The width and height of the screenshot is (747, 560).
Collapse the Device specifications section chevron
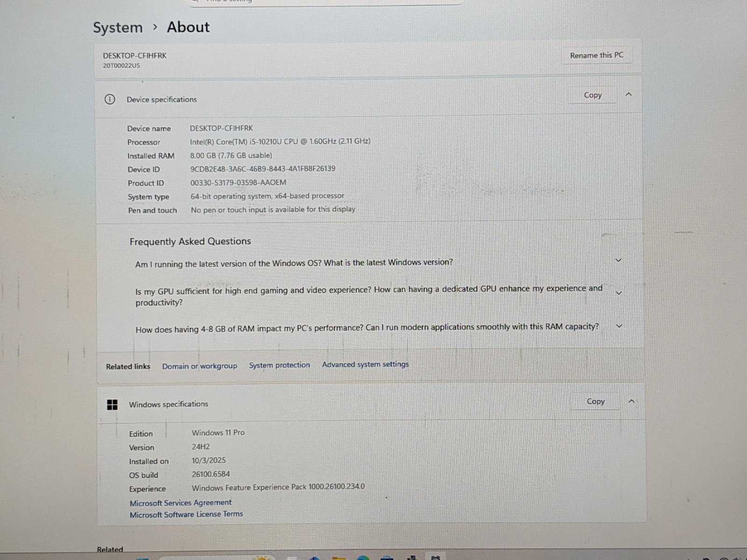click(628, 95)
